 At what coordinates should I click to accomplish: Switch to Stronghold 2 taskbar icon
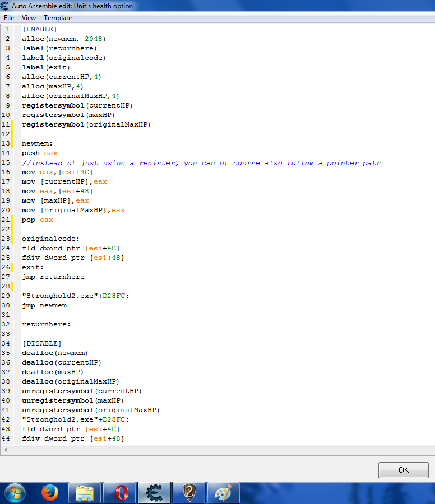pyautogui.click(x=189, y=493)
